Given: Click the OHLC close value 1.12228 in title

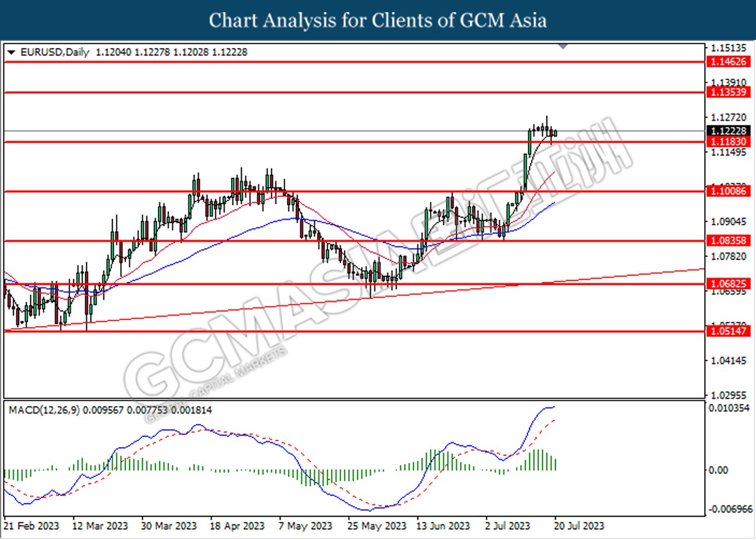Looking at the screenshot, I should [229, 52].
